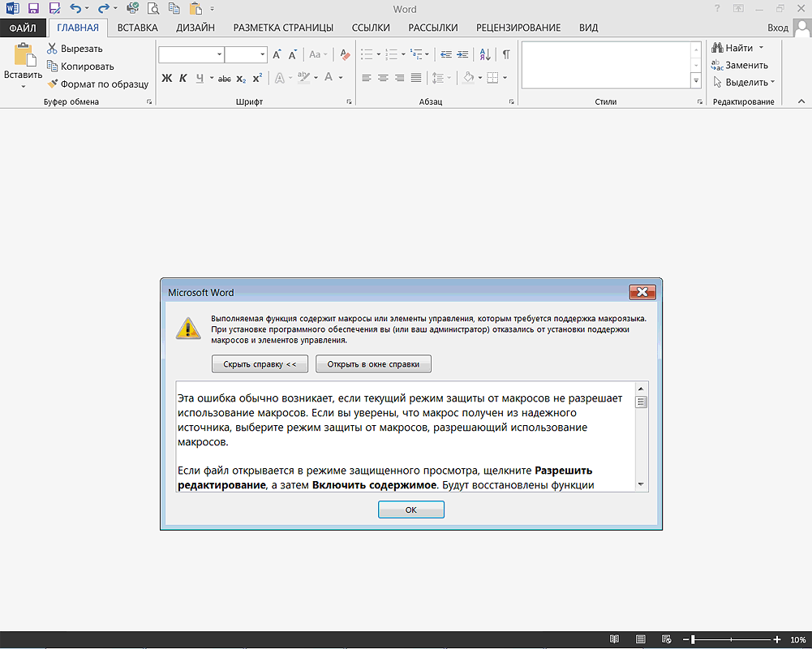The image size is (812, 649).
Task: Switch to the РАЗМЕТКА СТРАНИЦЫ tab
Action: 283,28
